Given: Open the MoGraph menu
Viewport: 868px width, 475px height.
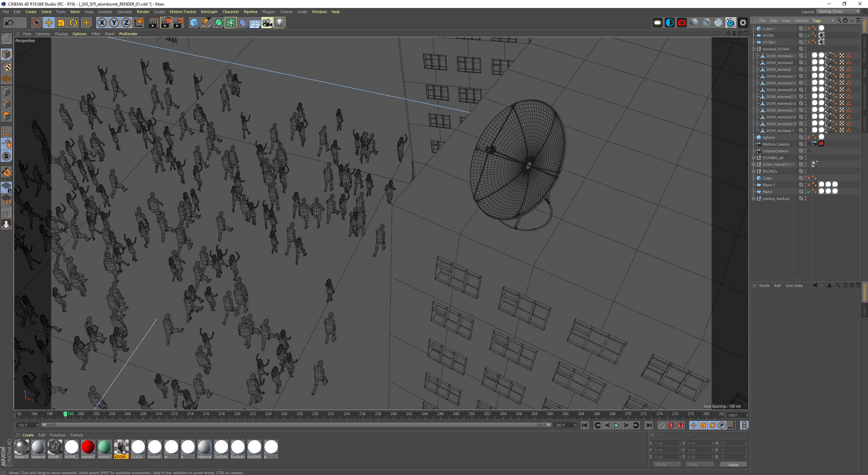Looking at the screenshot, I should 209,12.
